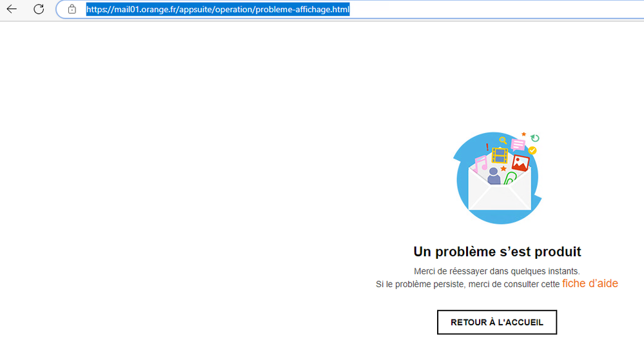Click the green paperclip attachment icon
Screen dimensions: 644x353
(x=511, y=177)
